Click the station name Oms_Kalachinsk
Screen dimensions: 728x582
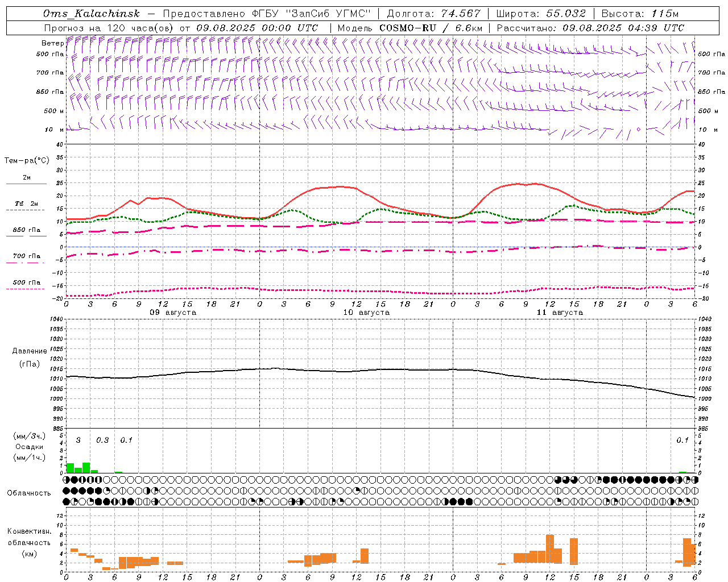tap(91, 14)
